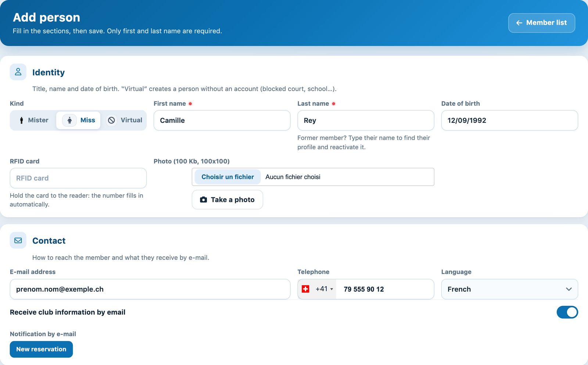Choose the Virtual person kind
This screenshot has width=588, height=365.
pyautogui.click(x=124, y=120)
